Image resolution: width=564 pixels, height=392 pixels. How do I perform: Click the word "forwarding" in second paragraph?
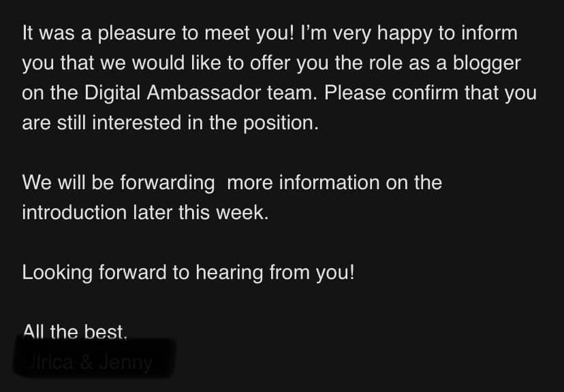[x=168, y=183]
